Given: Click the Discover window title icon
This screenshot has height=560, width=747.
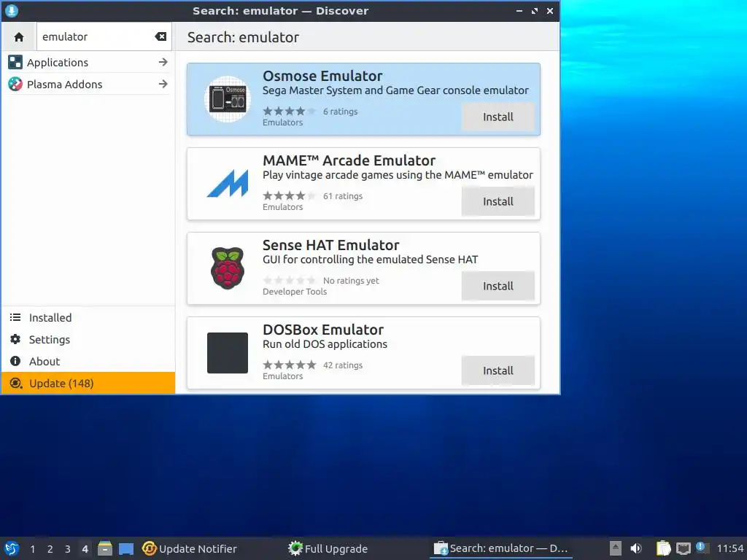Looking at the screenshot, I should 12,10.
